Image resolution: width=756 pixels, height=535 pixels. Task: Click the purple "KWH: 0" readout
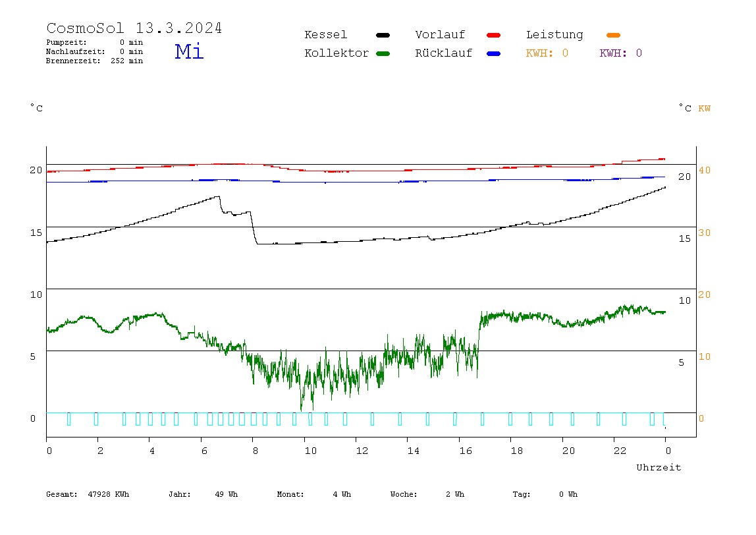point(621,53)
